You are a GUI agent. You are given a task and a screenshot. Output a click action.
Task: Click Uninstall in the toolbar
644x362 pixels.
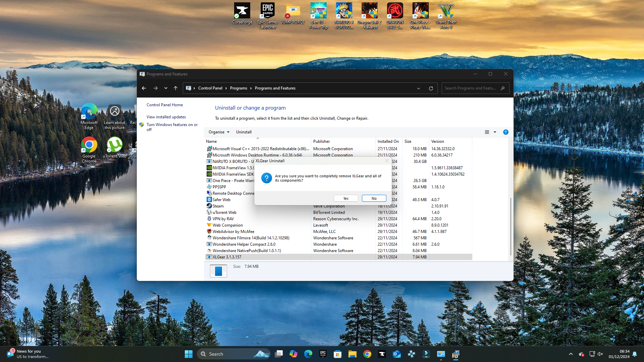pyautogui.click(x=244, y=132)
